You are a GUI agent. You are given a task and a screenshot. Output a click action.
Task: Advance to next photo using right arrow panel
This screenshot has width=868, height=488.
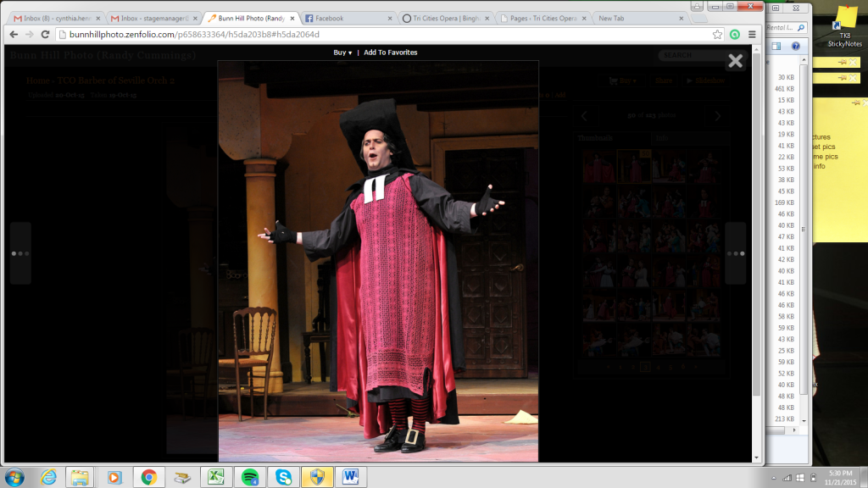click(735, 253)
